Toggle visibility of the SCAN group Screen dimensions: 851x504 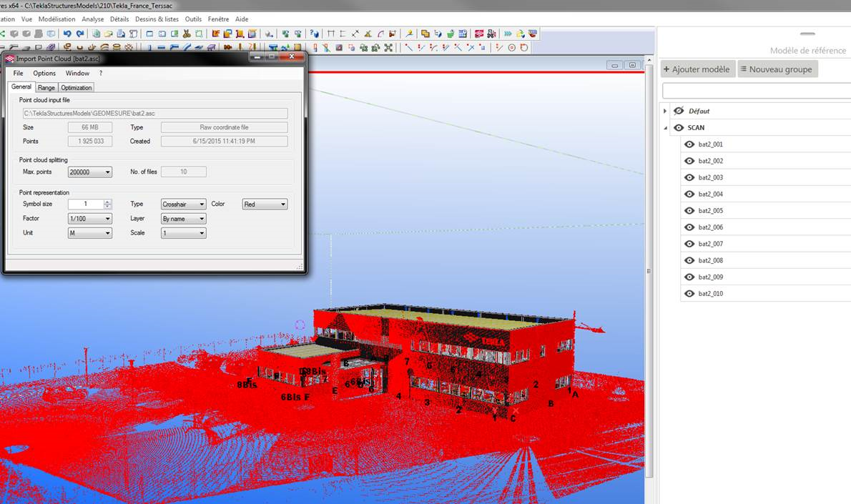(x=679, y=128)
